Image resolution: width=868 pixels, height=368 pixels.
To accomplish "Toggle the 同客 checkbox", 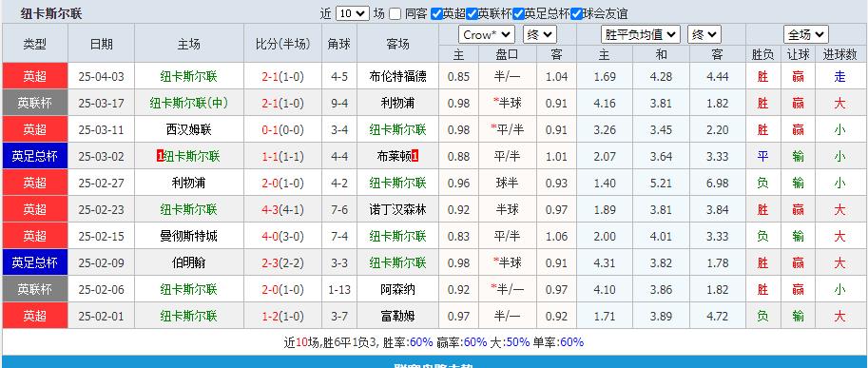I will tap(395, 14).
